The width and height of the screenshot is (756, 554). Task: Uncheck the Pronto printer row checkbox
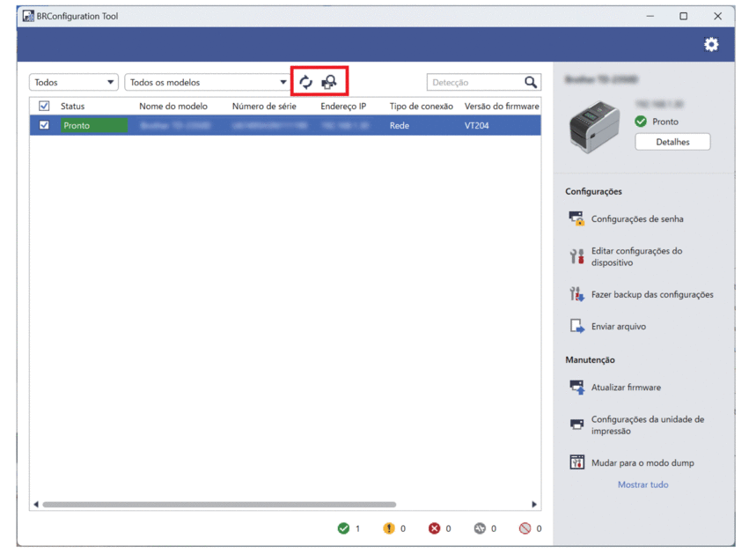[x=44, y=125]
